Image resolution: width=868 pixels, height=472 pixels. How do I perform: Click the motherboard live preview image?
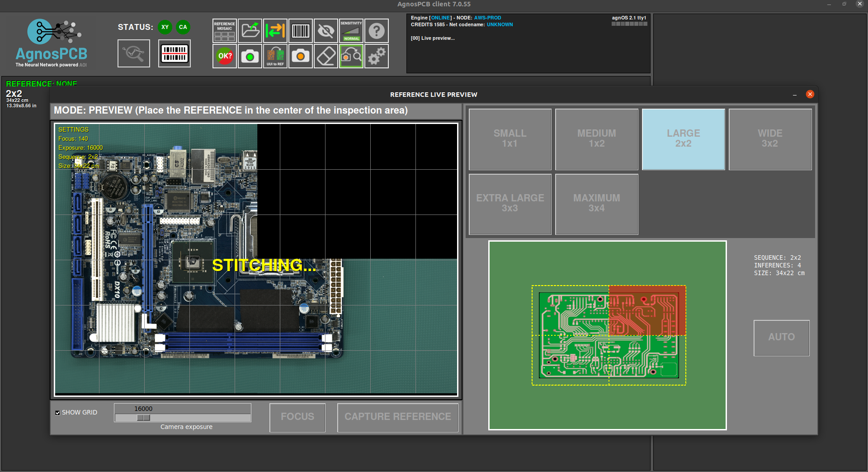[256, 260]
